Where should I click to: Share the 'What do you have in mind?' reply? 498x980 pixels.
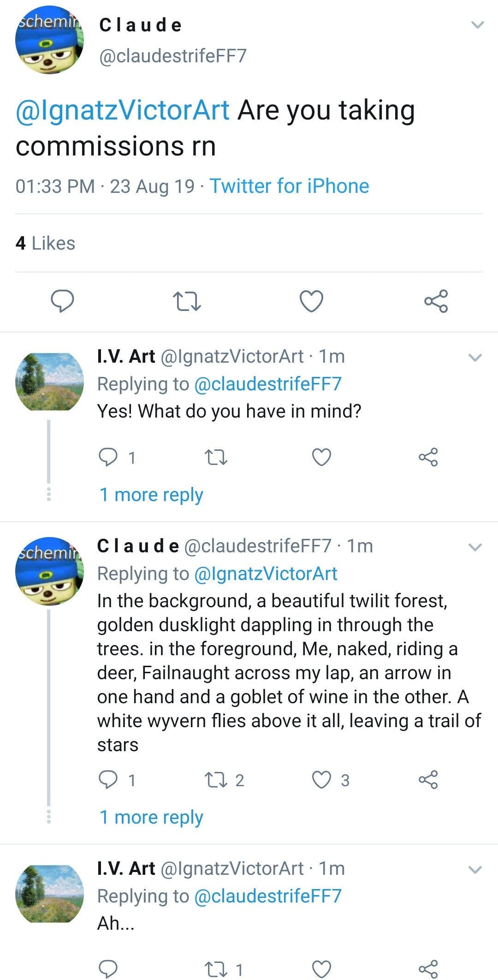coord(428,457)
